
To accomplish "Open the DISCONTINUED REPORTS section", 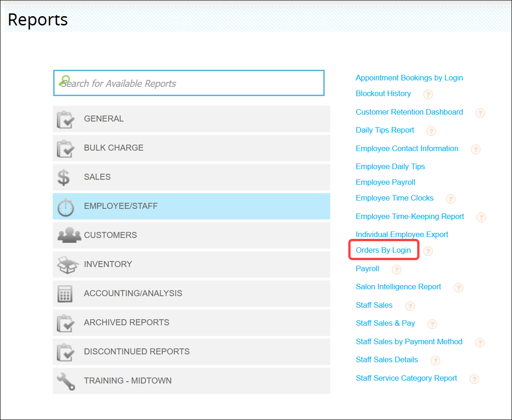I will point(191,352).
